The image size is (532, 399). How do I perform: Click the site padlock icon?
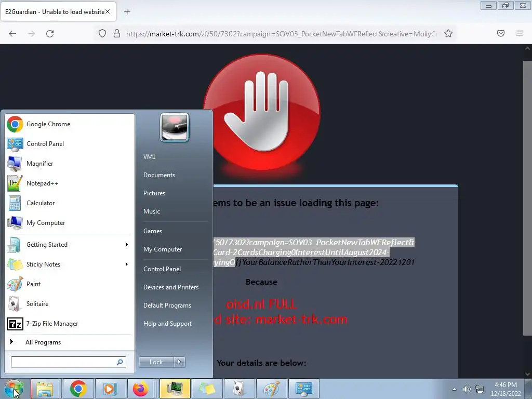point(117,34)
